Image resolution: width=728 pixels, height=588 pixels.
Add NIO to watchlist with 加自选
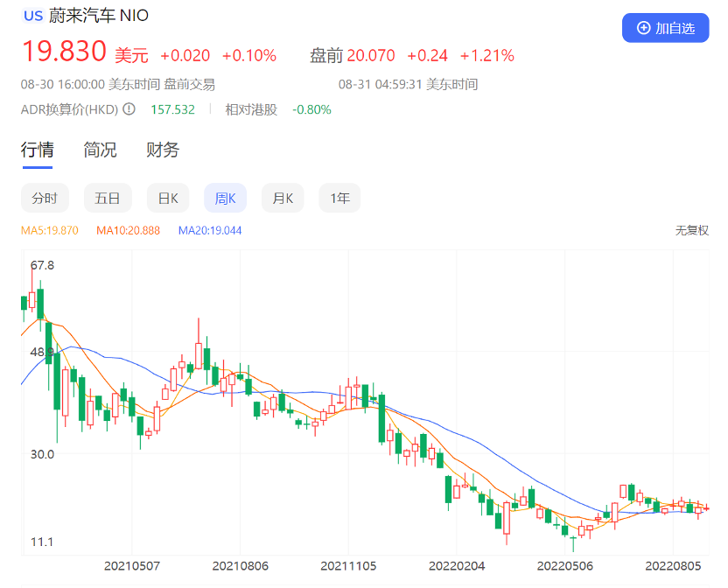[665, 28]
